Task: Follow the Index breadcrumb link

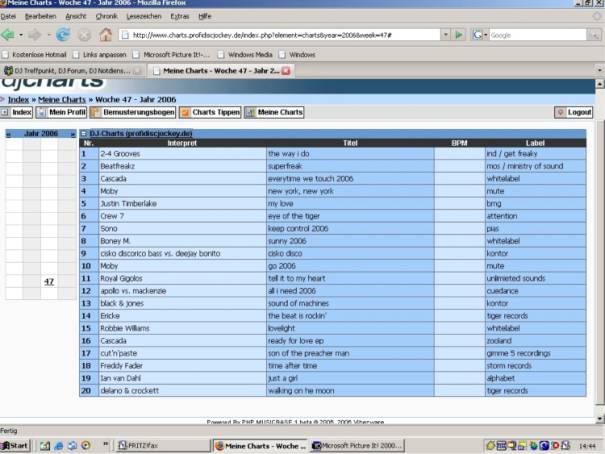Action: [19, 100]
